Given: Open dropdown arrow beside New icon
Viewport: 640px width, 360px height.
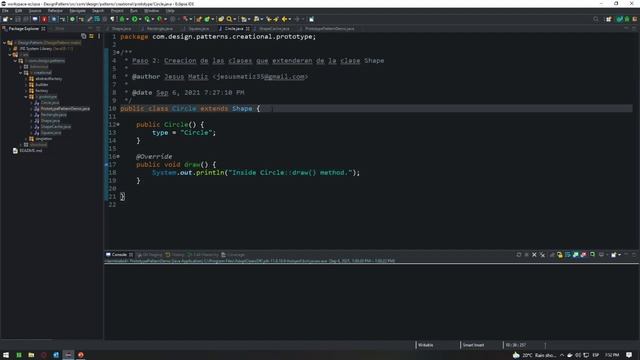Looking at the screenshot, I should pyautogui.click(x=11, y=19).
